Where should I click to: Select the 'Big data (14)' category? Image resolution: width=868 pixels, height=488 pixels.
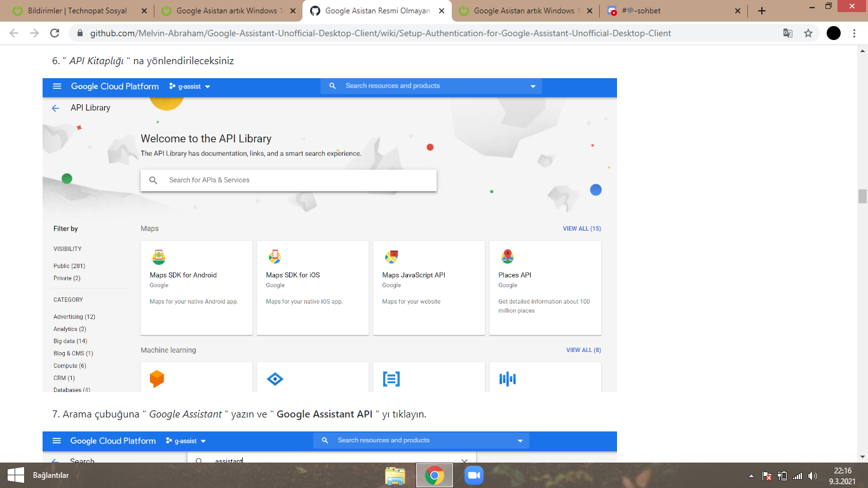point(70,341)
